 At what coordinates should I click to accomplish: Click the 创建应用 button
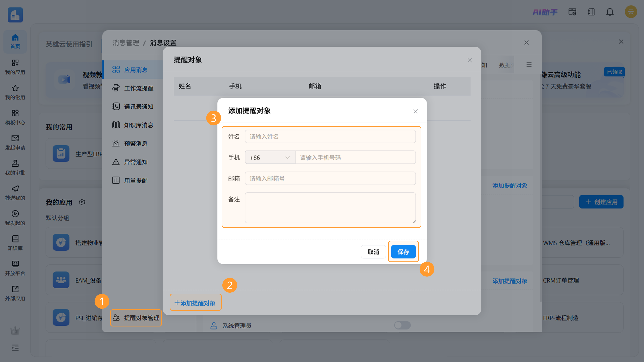pos(601,202)
